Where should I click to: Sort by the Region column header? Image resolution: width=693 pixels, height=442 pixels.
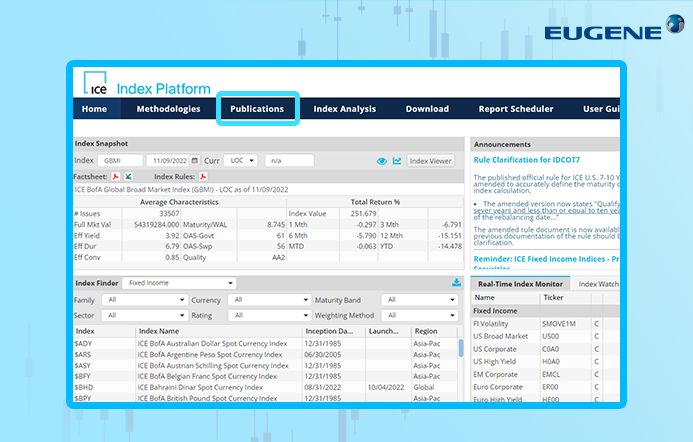click(x=434, y=331)
